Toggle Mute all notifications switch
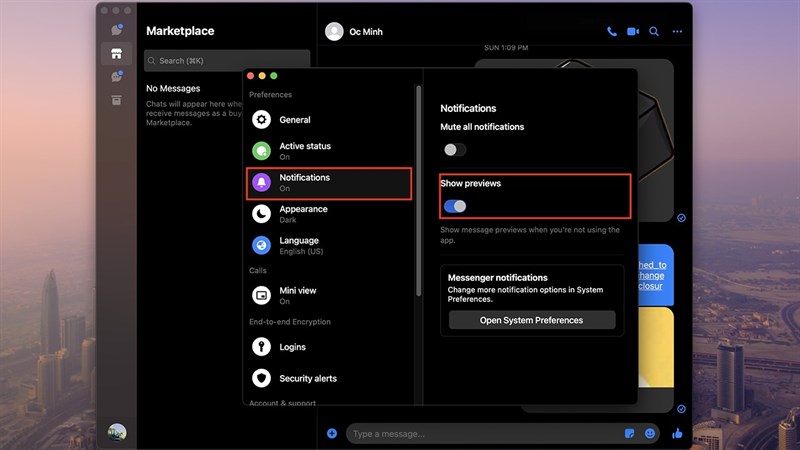 pos(455,149)
